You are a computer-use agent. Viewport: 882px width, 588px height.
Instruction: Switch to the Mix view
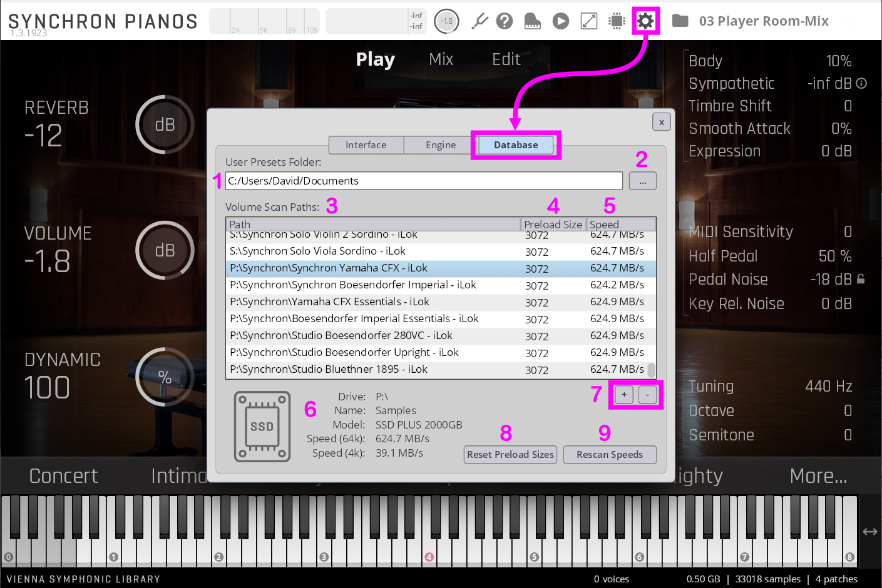pos(441,59)
